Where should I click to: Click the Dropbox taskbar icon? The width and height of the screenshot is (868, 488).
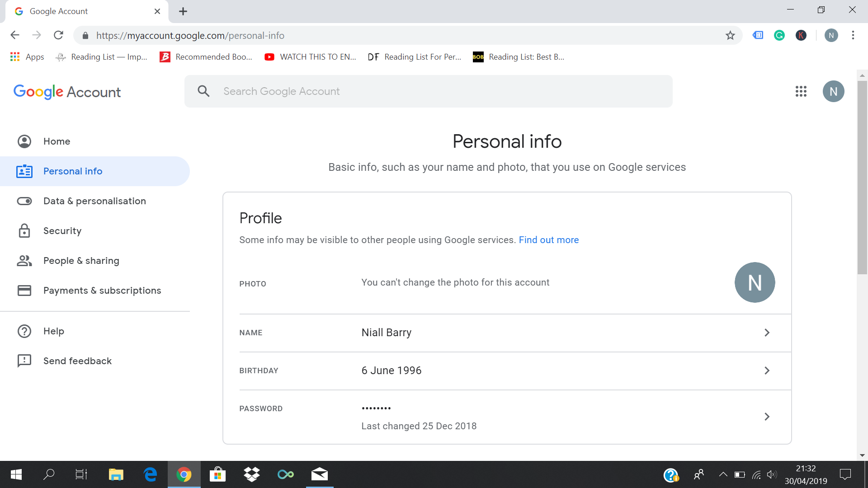click(x=250, y=474)
